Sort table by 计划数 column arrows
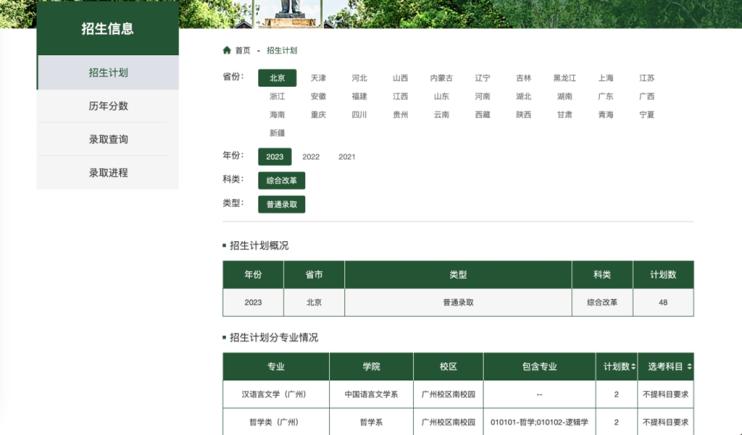 (x=633, y=367)
